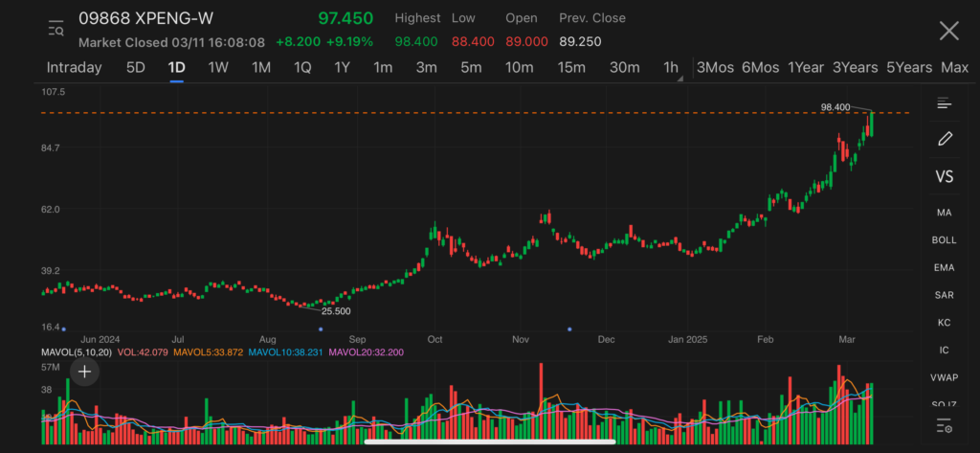
Task: Select the pencil drawing tool
Action: click(945, 138)
